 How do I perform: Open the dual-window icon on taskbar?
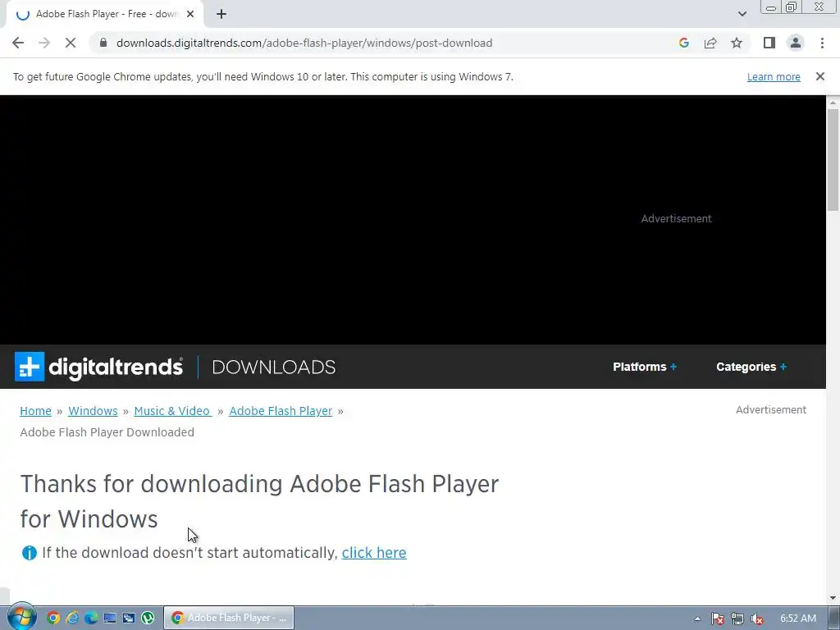pos(129,618)
